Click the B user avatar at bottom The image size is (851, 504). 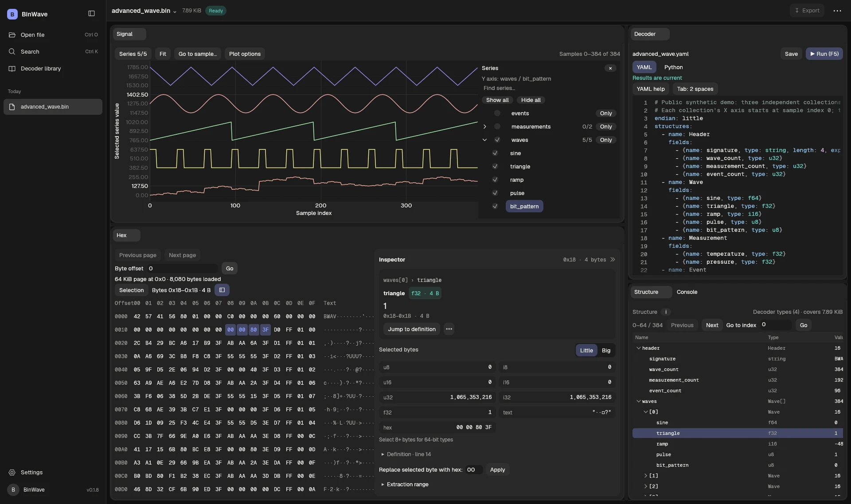click(13, 490)
